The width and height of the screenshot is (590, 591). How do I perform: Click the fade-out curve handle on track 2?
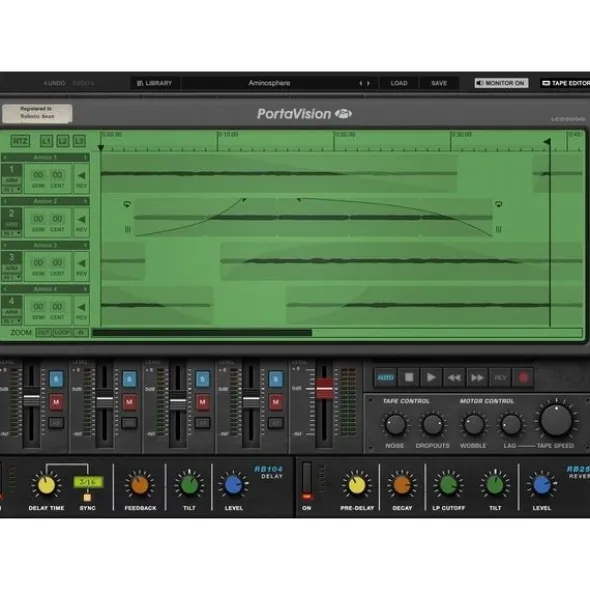click(299, 200)
